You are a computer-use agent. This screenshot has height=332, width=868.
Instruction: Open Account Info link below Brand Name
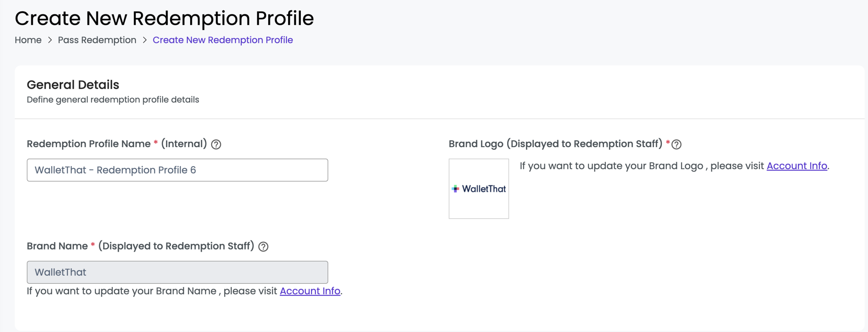click(x=310, y=291)
